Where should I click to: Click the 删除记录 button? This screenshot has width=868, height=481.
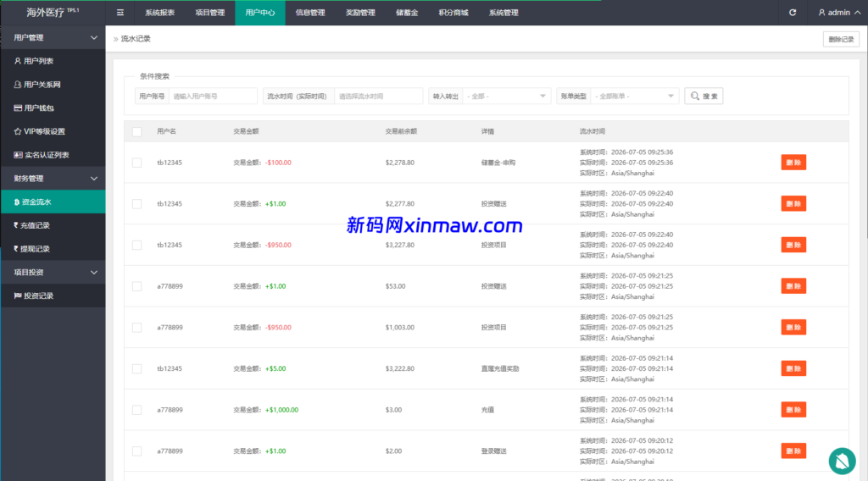tap(841, 39)
